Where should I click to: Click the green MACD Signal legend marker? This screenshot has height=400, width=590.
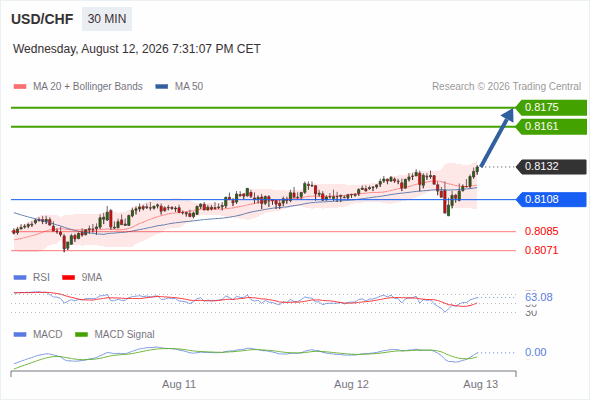coord(81,335)
